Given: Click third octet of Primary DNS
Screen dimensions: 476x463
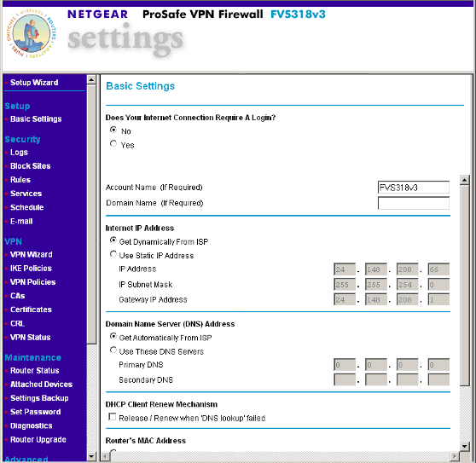Looking at the screenshot, I should coord(408,365).
